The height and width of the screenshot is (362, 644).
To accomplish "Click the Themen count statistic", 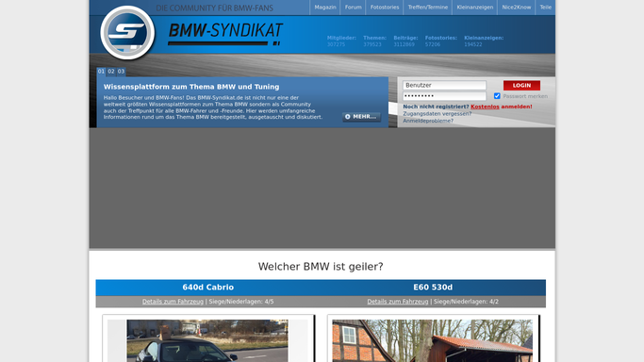I will point(374,41).
